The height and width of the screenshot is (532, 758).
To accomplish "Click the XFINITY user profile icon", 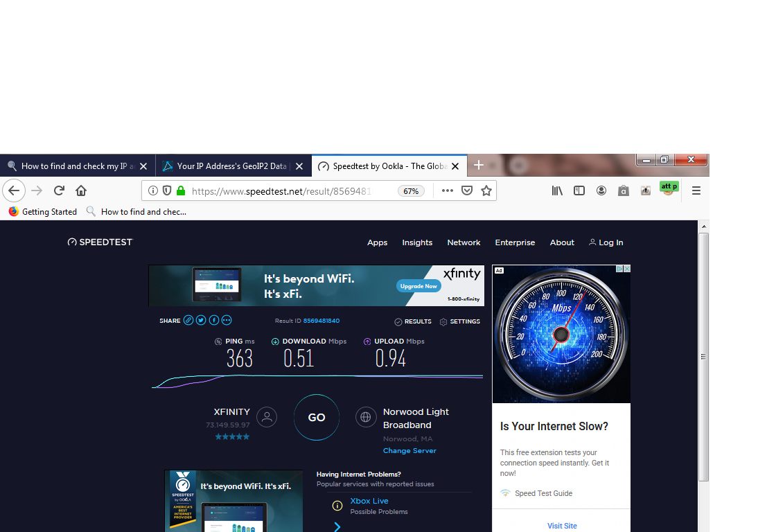I will [267, 417].
